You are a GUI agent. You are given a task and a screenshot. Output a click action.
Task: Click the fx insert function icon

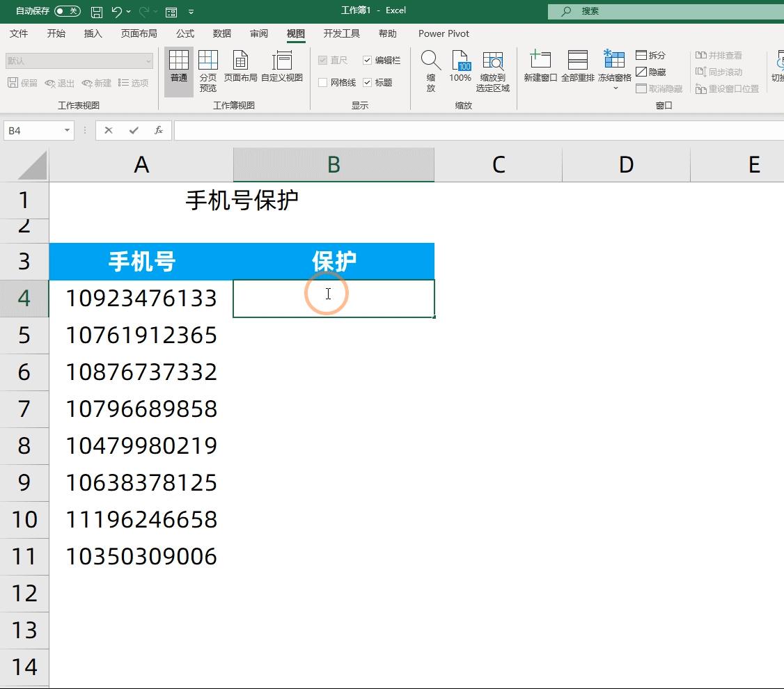159,130
